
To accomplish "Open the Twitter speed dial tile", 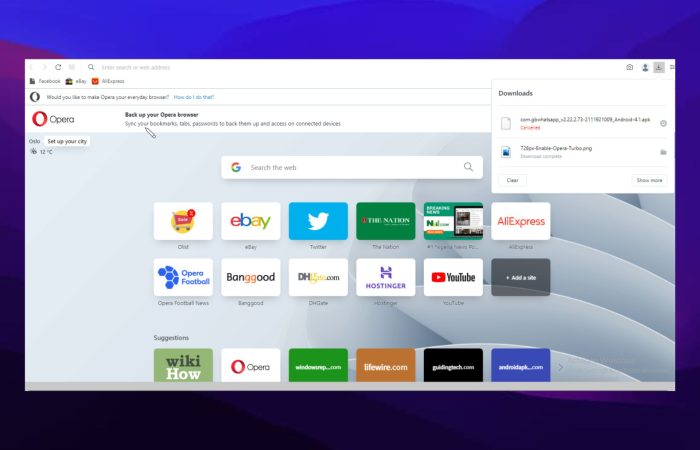I will click(318, 221).
